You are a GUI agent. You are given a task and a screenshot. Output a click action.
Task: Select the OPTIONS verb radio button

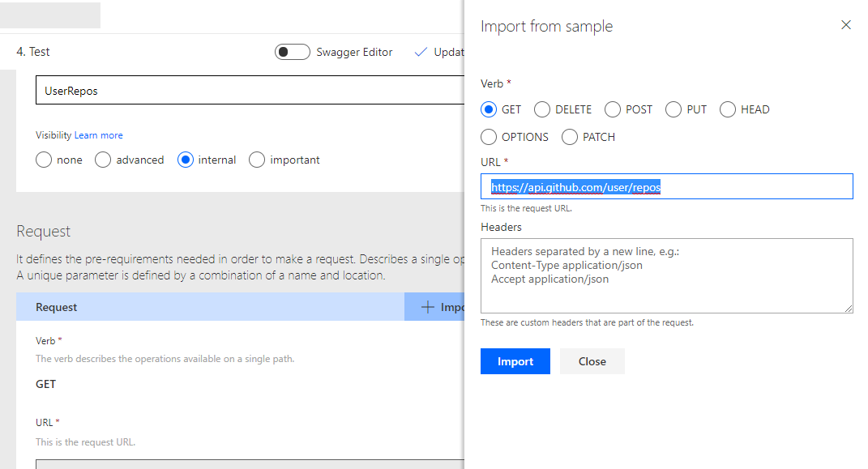(x=488, y=137)
